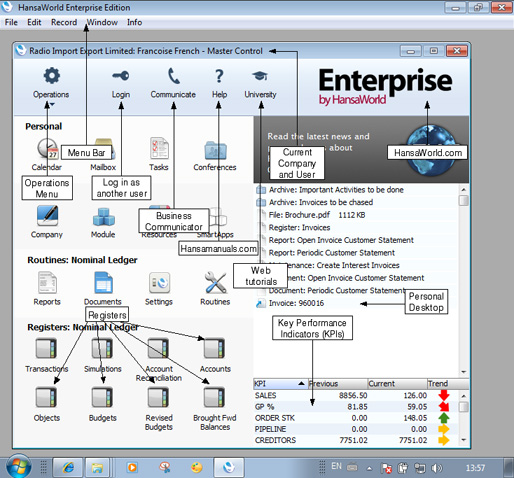Open the Edit menu
514x478 pixels.
[34, 22]
